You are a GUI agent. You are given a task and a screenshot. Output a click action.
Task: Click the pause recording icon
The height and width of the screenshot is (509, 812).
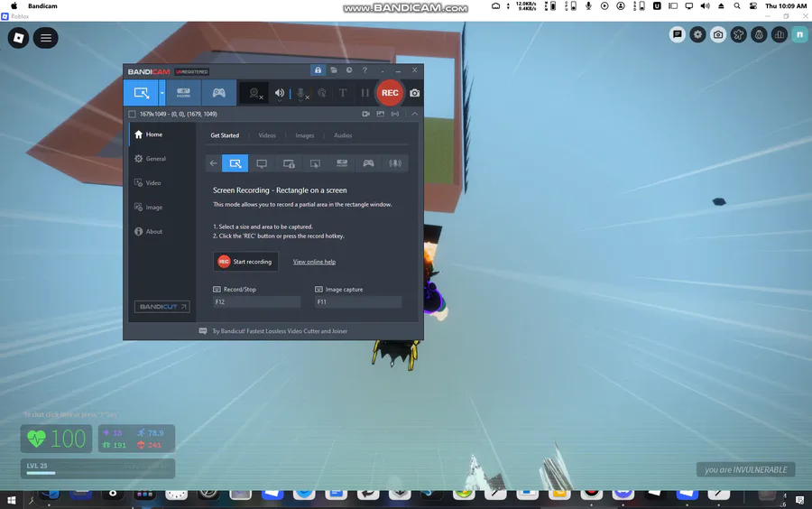coord(364,93)
